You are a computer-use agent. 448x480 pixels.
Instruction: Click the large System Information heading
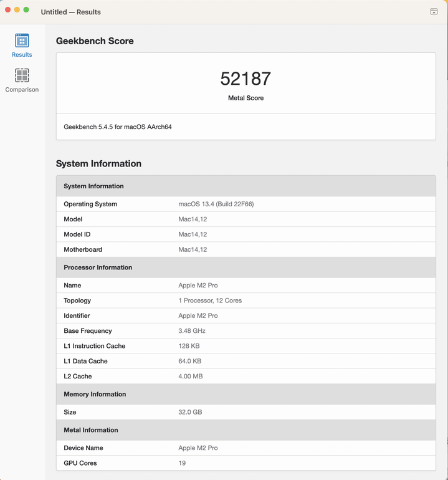[98, 163]
